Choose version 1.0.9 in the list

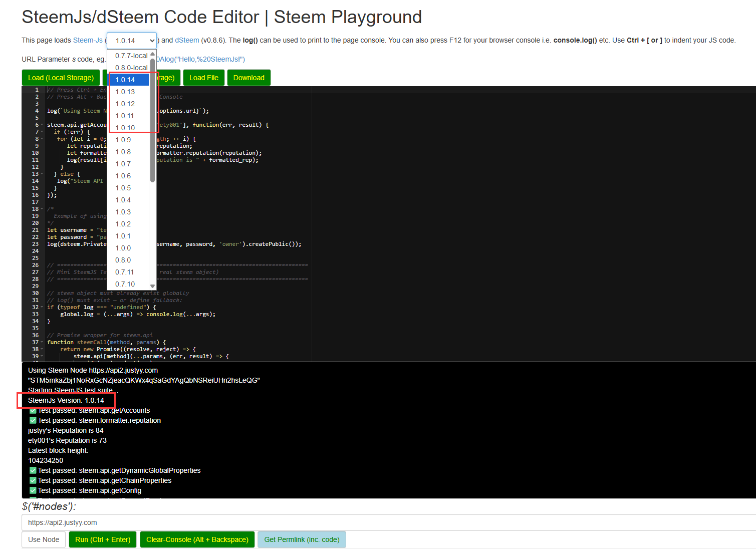tap(129, 140)
